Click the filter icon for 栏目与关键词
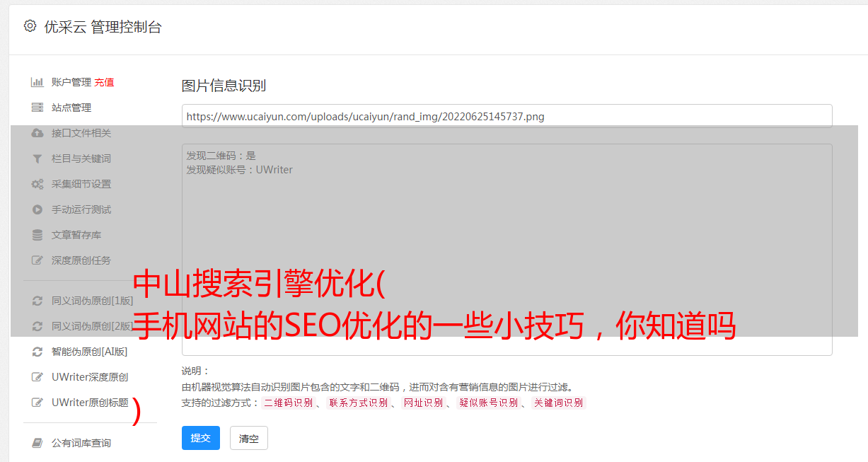Viewport: 868px width, 462px height. [37, 158]
